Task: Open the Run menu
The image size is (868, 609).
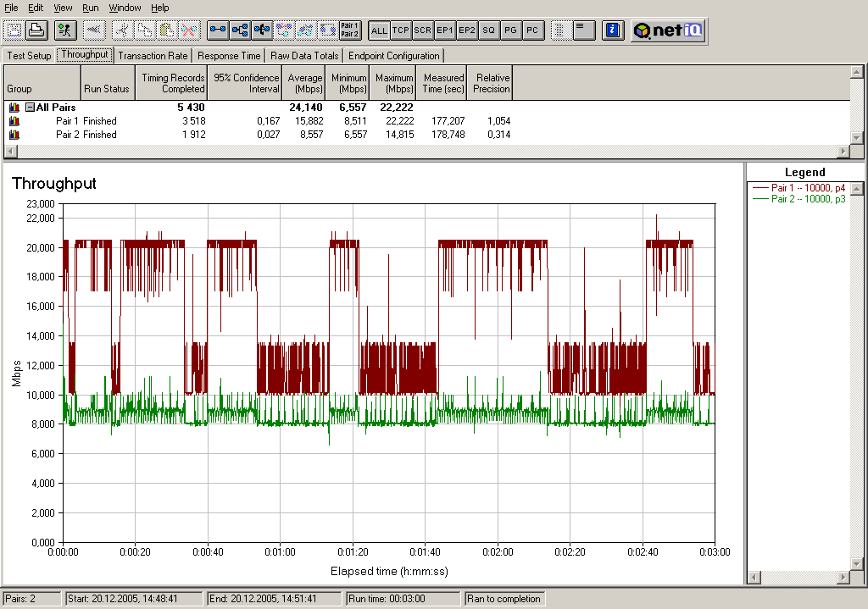Action: 90,8
